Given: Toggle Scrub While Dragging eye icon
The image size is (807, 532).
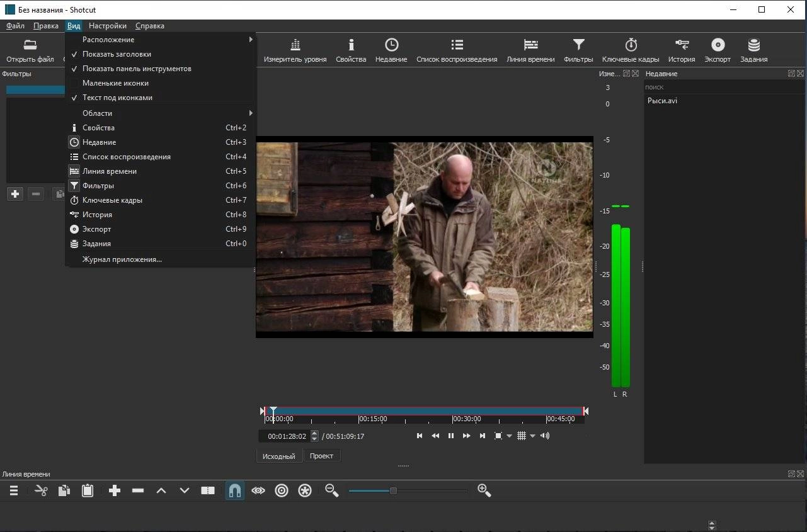Looking at the screenshot, I should click(x=258, y=490).
